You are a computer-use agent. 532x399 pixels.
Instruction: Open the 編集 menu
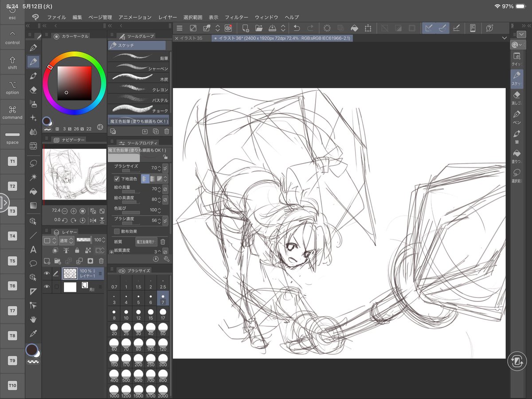point(77,17)
